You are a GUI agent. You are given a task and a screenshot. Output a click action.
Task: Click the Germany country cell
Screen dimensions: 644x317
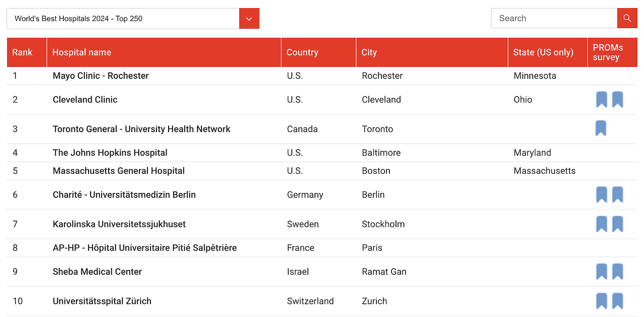click(x=305, y=195)
